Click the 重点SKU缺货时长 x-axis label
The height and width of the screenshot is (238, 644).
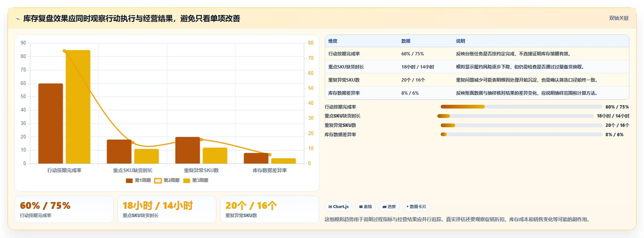pyautogui.click(x=133, y=170)
